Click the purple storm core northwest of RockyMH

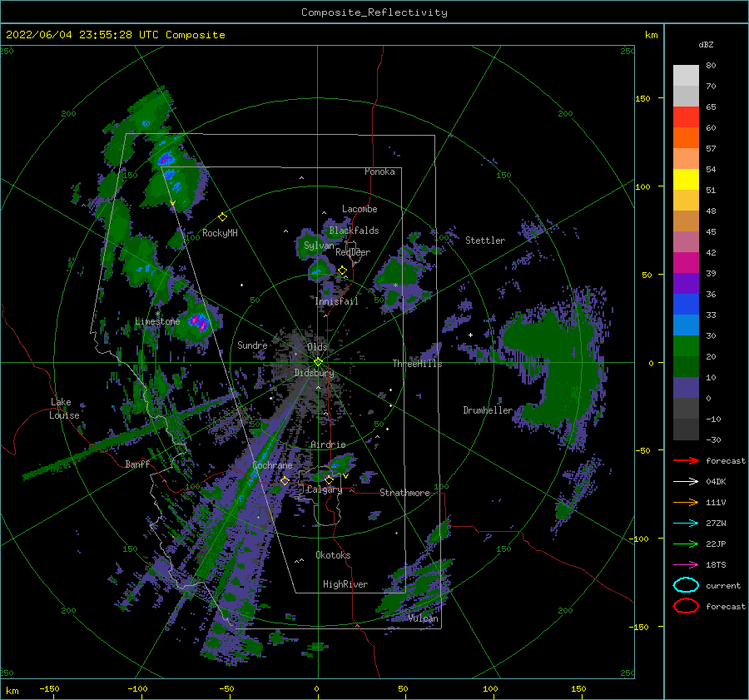tap(165, 158)
